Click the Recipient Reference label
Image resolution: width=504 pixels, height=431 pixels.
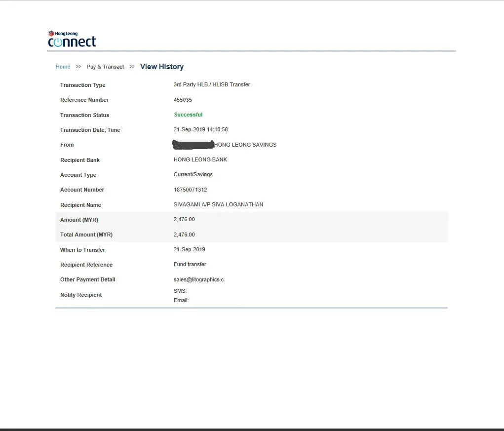[86, 265]
